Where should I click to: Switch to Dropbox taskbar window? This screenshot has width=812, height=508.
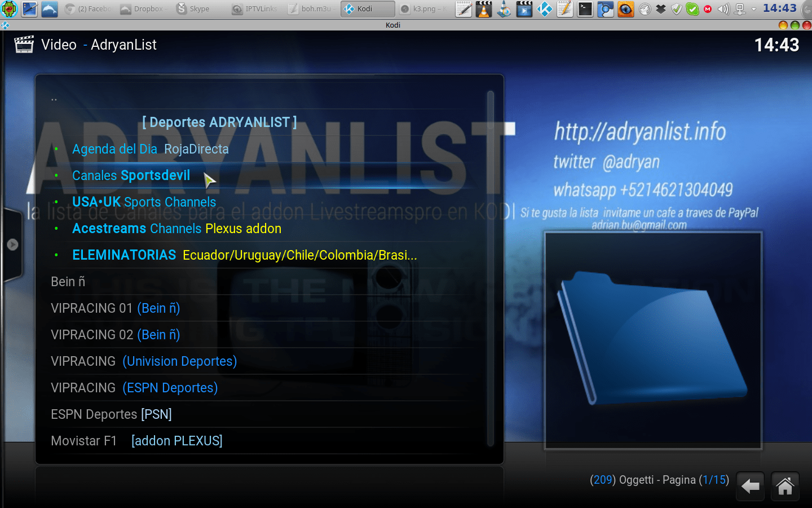(x=143, y=9)
